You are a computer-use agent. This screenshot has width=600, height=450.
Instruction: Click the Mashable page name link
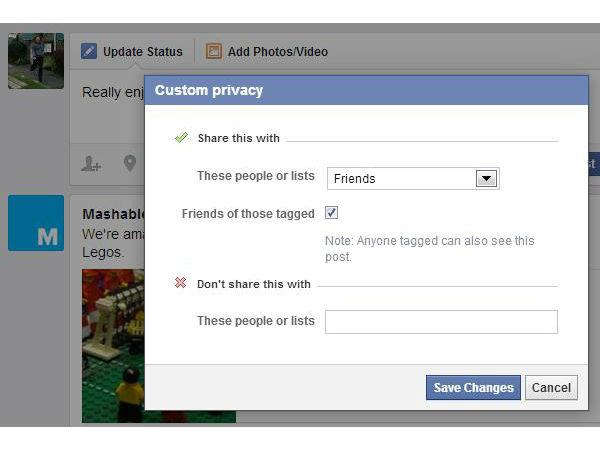113,214
